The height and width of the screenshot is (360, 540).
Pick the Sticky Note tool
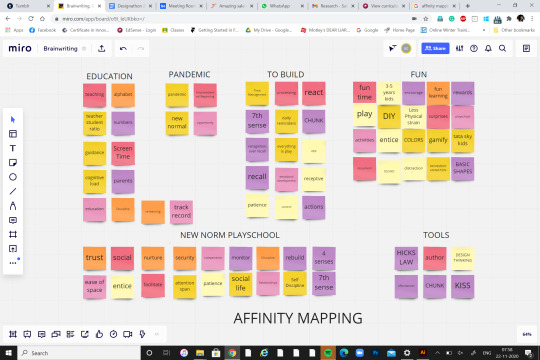click(x=13, y=163)
